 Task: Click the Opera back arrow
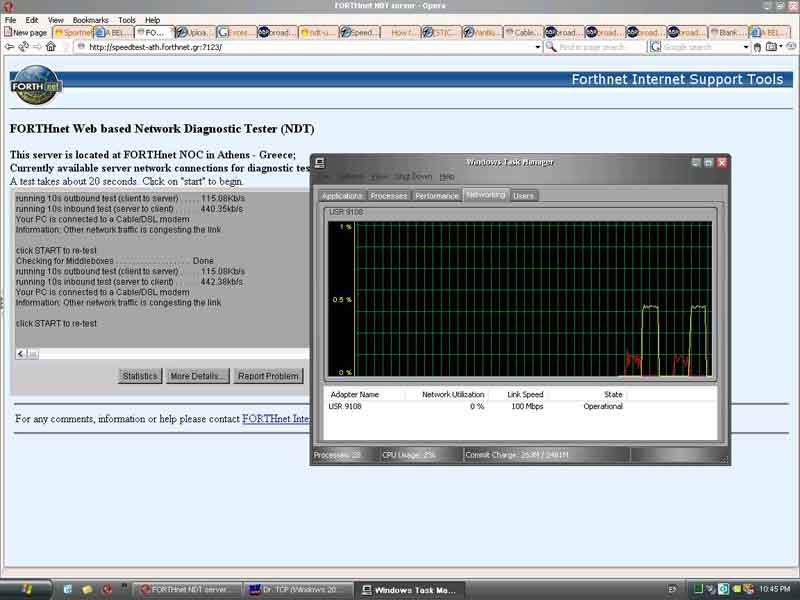9,47
